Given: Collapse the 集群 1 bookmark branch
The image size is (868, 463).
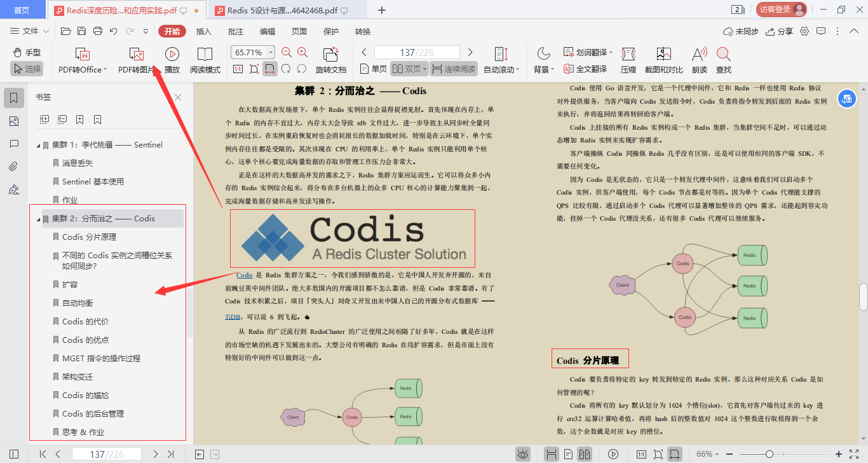Looking at the screenshot, I should coord(39,145).
